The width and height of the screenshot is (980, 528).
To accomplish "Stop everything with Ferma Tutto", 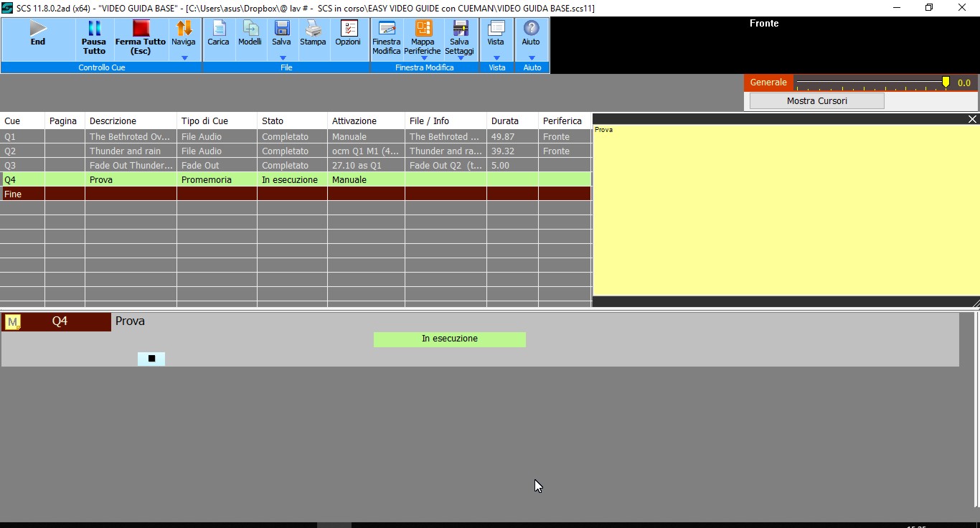I will pos(140,37).
